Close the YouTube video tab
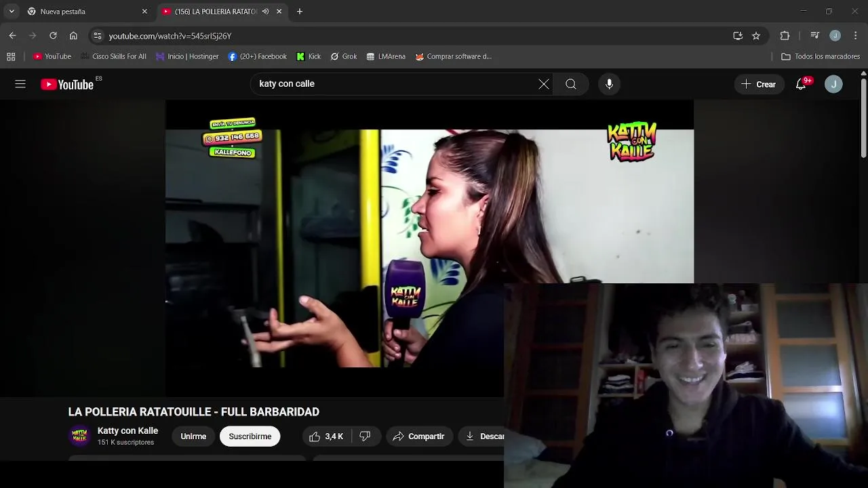 (279, 12)
